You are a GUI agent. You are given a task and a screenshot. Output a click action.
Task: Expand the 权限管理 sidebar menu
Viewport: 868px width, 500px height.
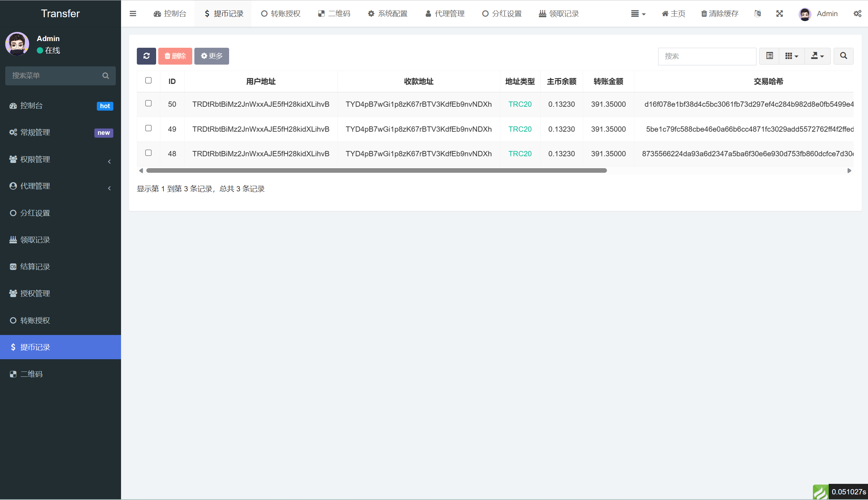click(x=60, y=159)
